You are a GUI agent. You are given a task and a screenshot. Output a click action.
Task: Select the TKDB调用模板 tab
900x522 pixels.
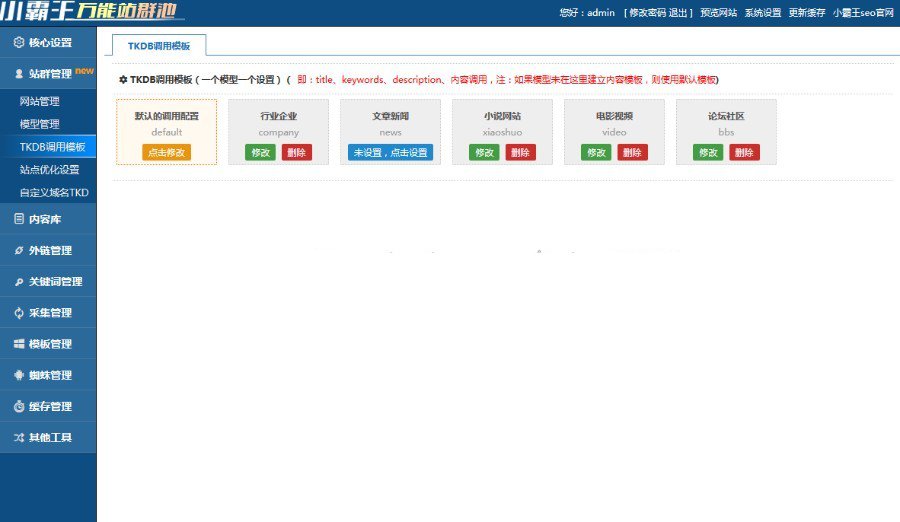coord(159,46)
